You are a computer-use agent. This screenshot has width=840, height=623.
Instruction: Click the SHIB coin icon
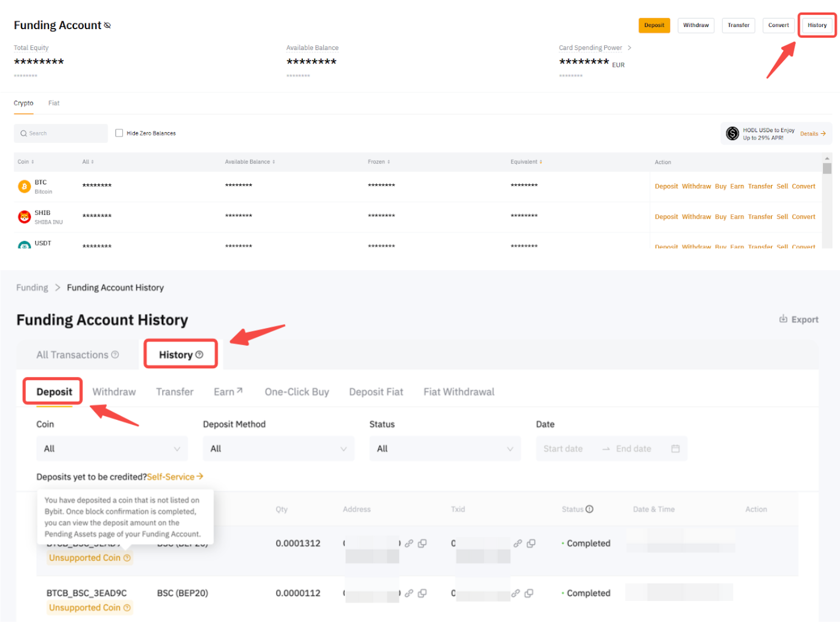(x=24, y=217)
